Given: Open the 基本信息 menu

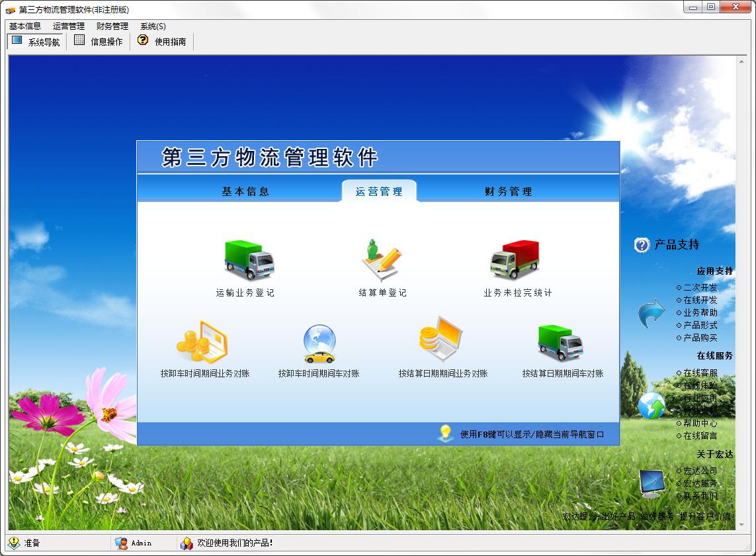Looking at the screenshot, I should coord(25,26).
